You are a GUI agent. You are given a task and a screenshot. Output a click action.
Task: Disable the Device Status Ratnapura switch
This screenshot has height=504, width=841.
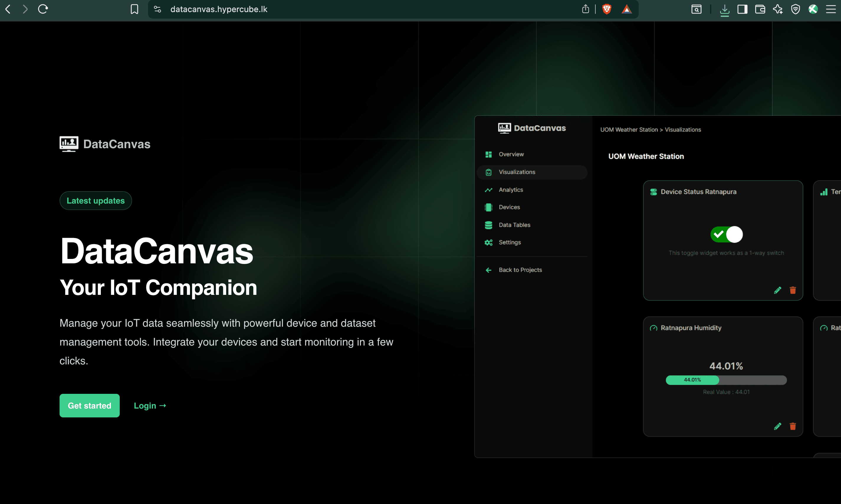[x=727, y=234]
